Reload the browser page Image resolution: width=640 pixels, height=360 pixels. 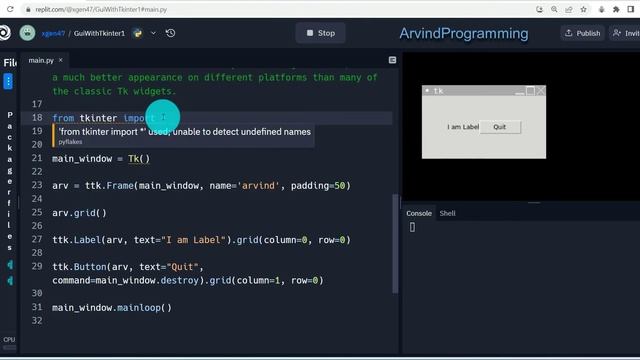pos(10,9)
